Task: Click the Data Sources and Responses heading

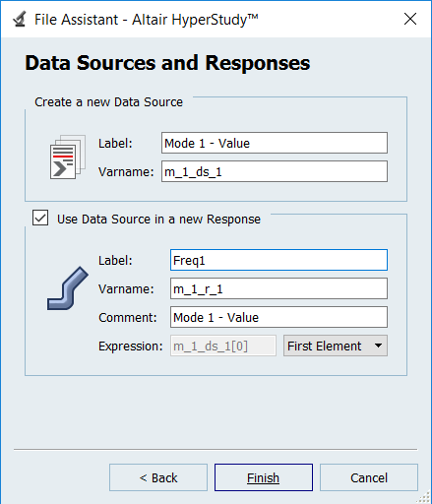Action: pos(167,63)
